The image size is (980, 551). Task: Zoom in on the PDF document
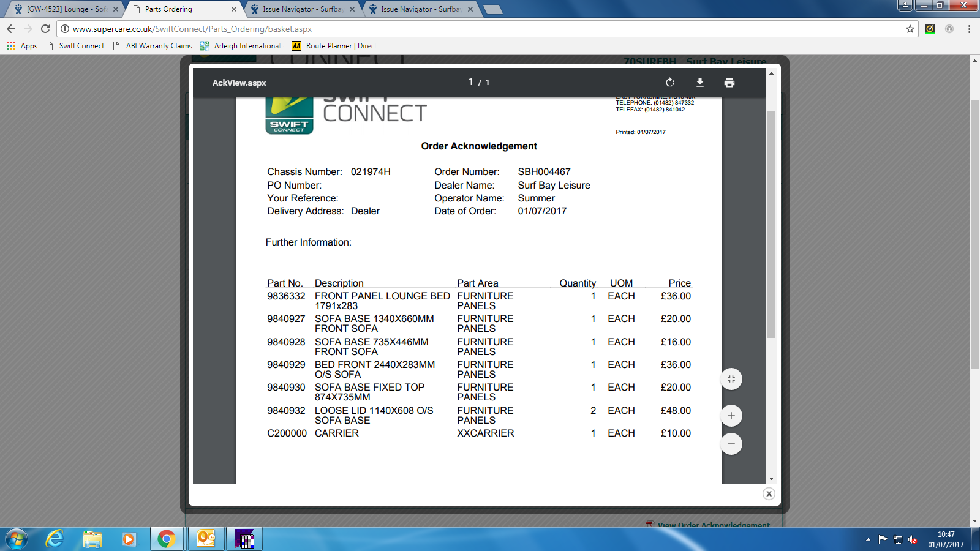pos(731,416)
